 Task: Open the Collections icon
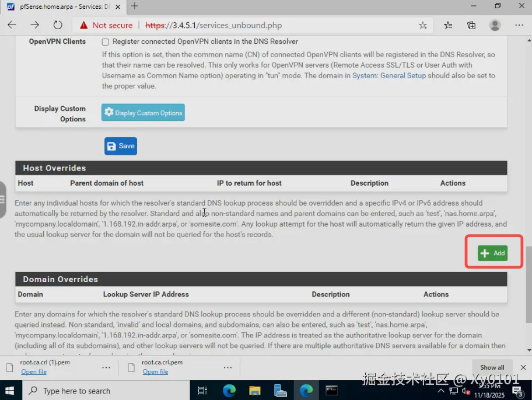click(x=471, y=25)
